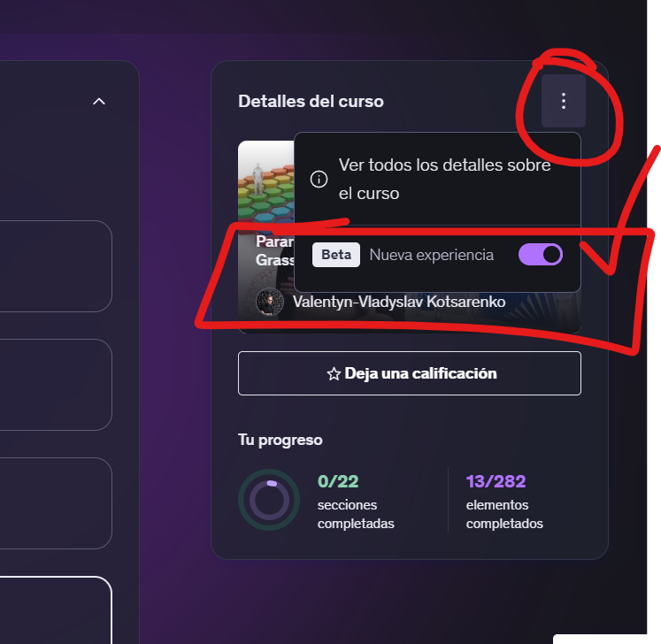Click the partially hidden course title text

(274, 250)
